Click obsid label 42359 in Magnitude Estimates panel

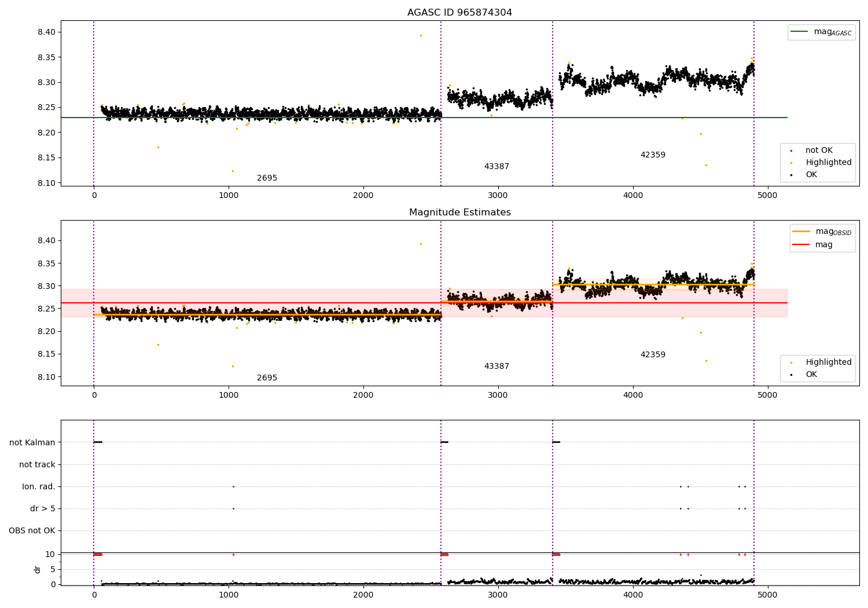tap(653, 355)
